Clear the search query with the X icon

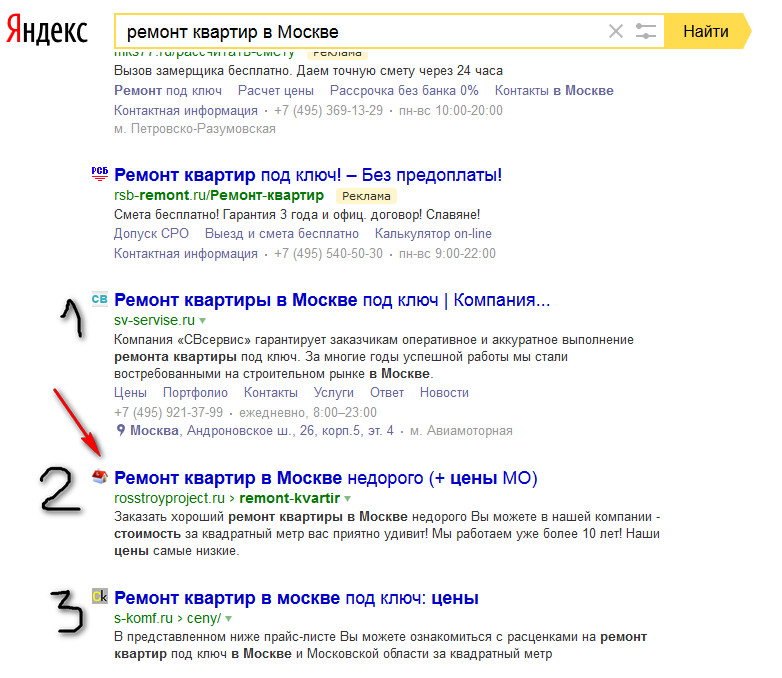coord(616,31)
